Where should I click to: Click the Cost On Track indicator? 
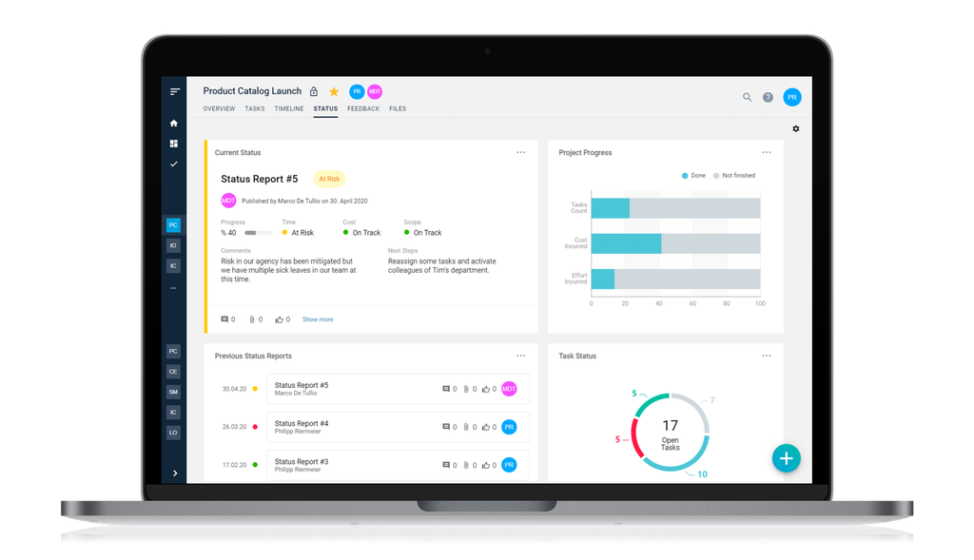(362, 233)
